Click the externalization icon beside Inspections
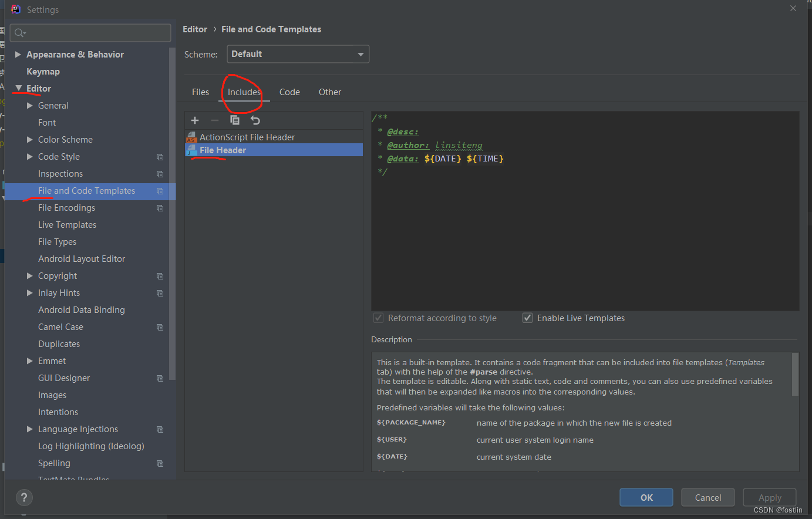The width and height of the screenshot is (812, 519). tap(160, 174)
